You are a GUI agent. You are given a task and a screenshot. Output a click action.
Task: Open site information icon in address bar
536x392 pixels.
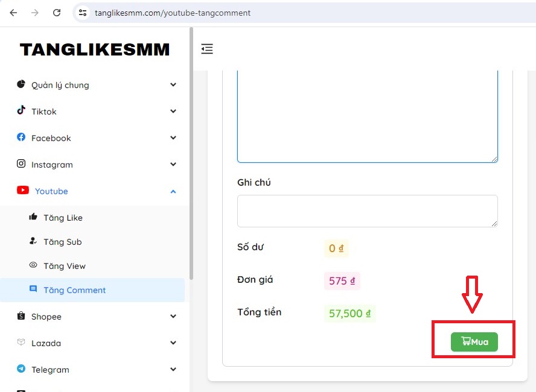[x=83, y=13]
